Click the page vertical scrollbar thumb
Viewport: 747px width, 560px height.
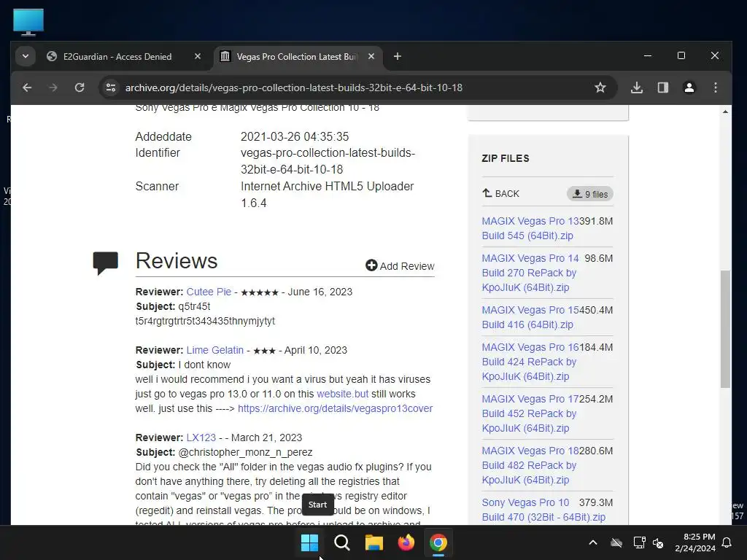pyautogui.click(x=725, y=329)
